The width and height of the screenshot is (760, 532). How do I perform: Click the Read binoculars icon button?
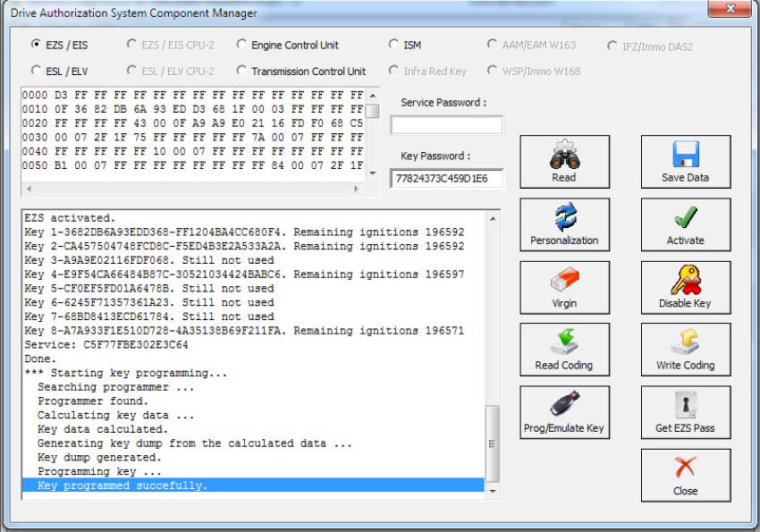564,162
